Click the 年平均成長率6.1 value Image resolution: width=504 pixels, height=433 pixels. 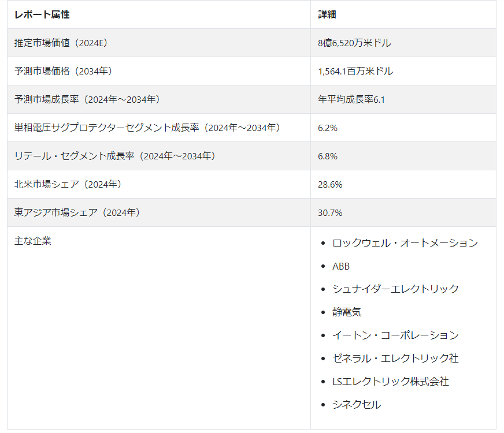pos(351,99)
